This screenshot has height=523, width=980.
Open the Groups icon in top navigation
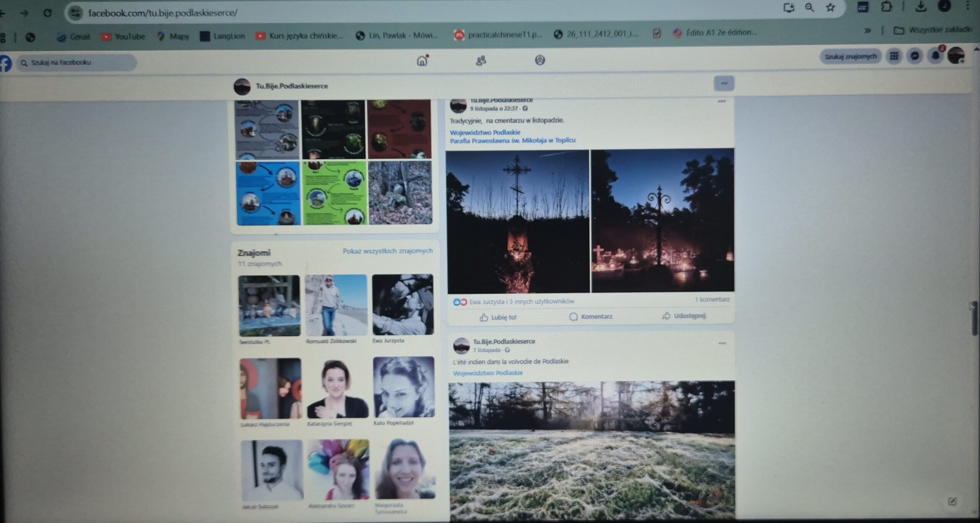point(540,60)
